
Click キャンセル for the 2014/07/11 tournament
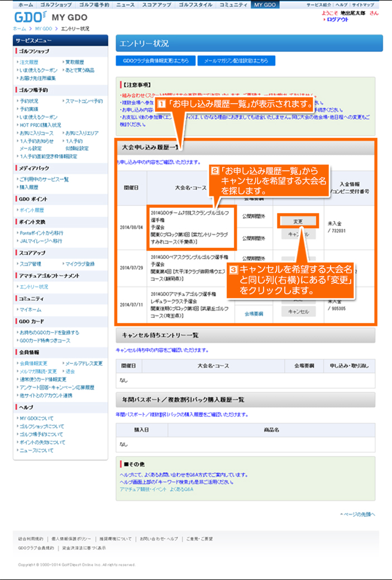[298, 312]
